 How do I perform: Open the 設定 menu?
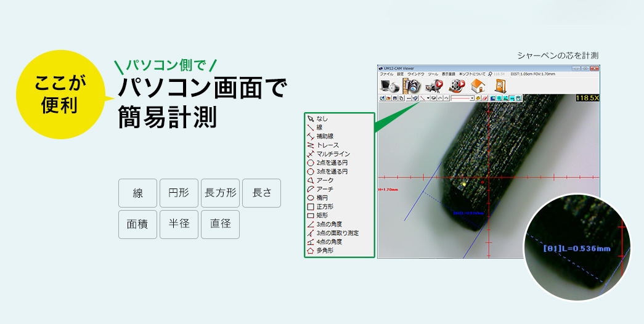400,73
